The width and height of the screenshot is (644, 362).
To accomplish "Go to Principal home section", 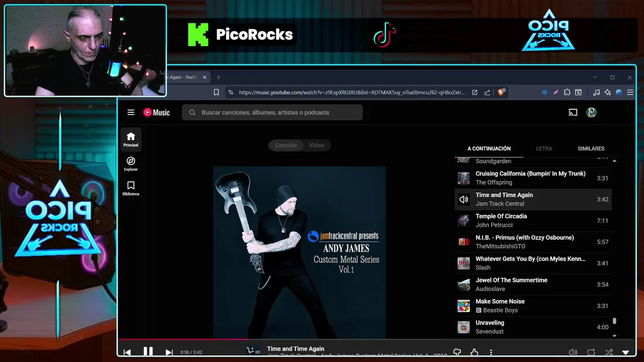I will [x=131, y=139].
